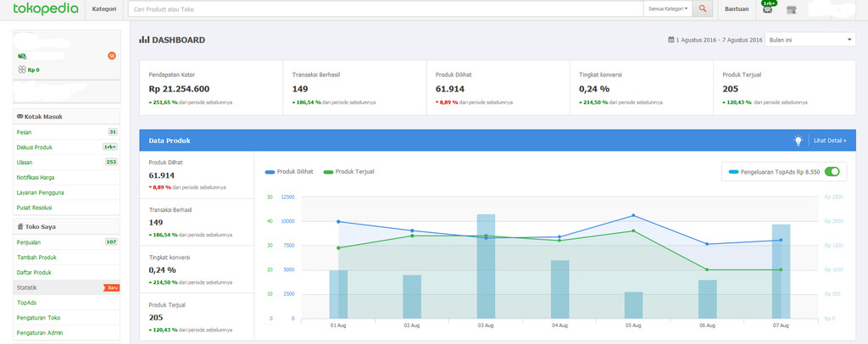Toggle Pengeluaran TopAds switch off

[832, 171]
